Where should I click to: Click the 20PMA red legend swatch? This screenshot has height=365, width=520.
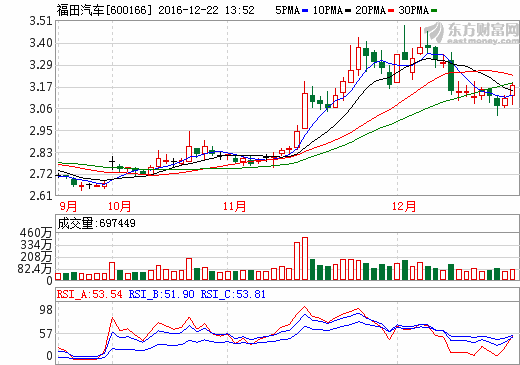391,11
